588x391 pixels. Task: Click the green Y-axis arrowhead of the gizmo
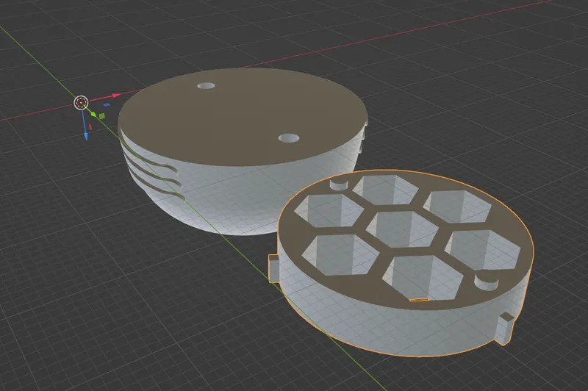[x=93, y=115]
